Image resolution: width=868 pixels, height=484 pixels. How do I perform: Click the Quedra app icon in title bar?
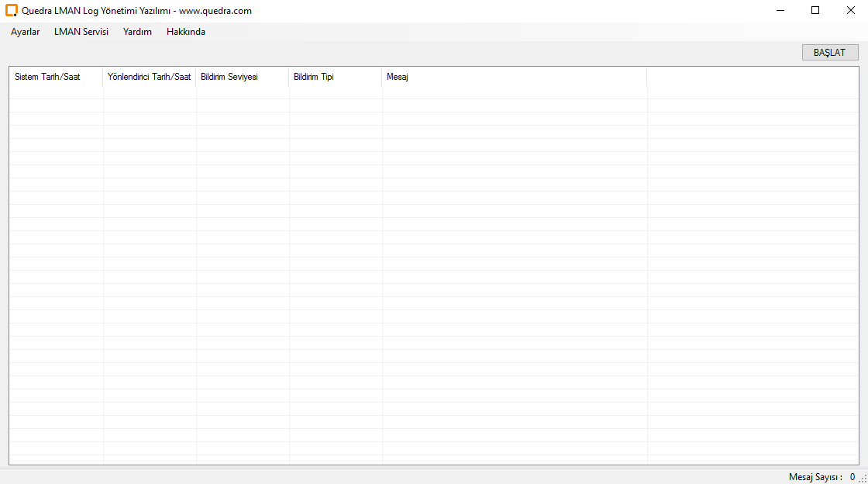tap(12, 11)
